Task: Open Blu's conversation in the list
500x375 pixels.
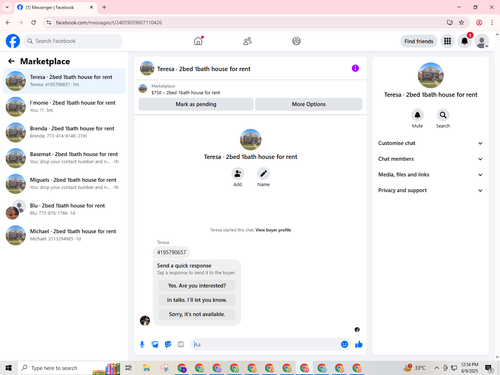Action: (x=64, y=209)
